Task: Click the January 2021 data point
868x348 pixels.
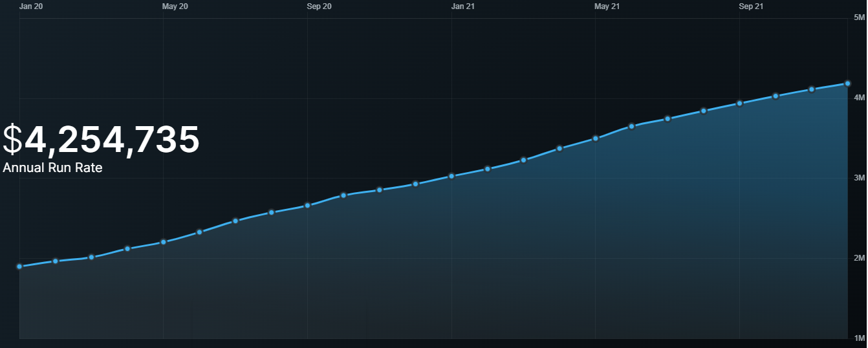Action: pyautogui.click(x=451, y=176)
